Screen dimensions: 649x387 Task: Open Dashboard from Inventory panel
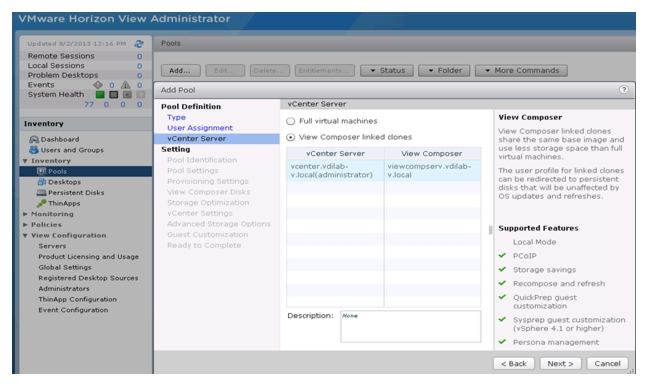pyautogui.click(x=60, y=139)
